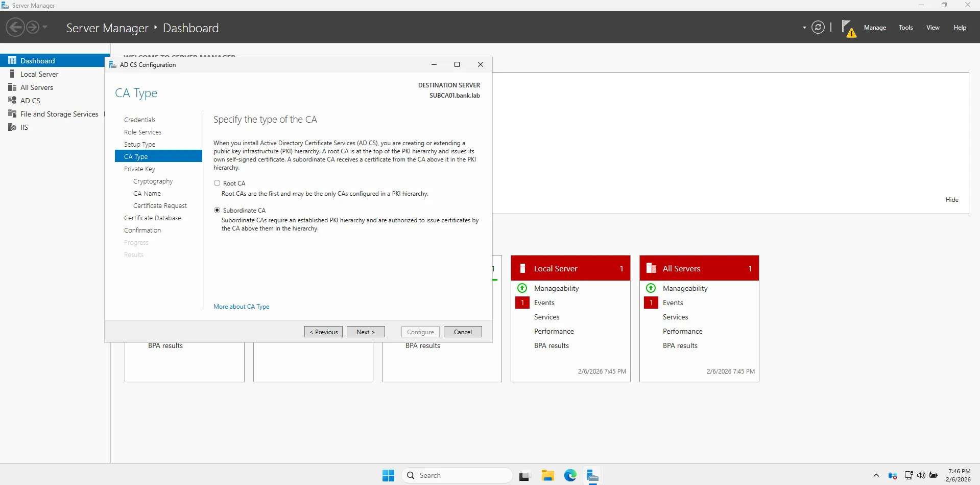Open BPA results in All Servers tile

[x=680, y=345]
